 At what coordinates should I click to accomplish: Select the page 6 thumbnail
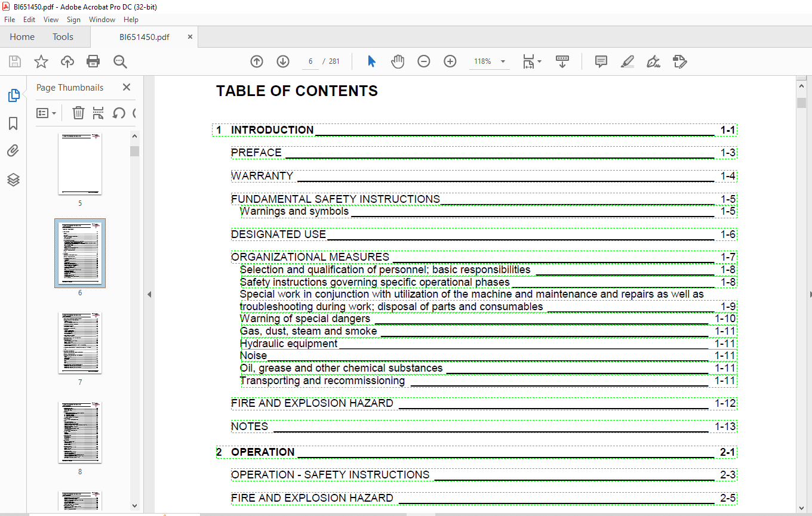click(80, 253)
